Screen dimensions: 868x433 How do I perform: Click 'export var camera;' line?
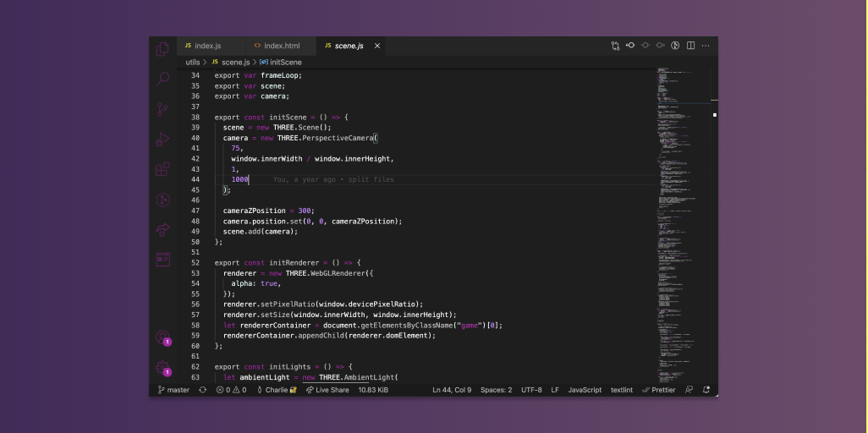(252, 96)
